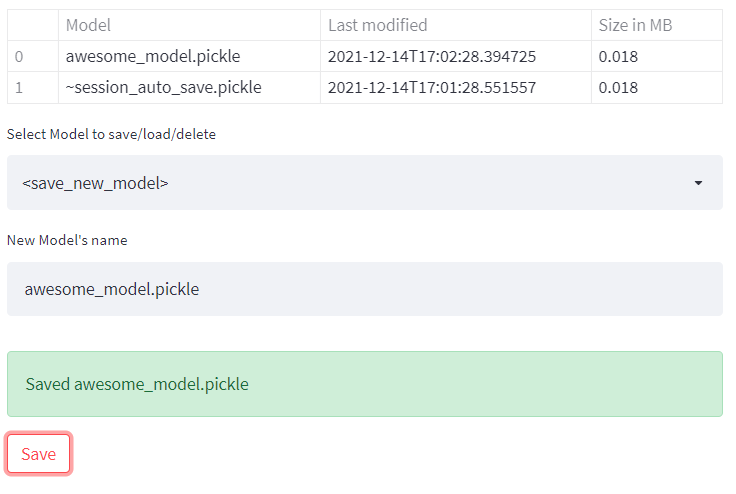Screen dimensions: 736x494
Task: Click the 2021-12-14T17:02:28.394725 timestamp cell
Action: [x=431, y=56]
